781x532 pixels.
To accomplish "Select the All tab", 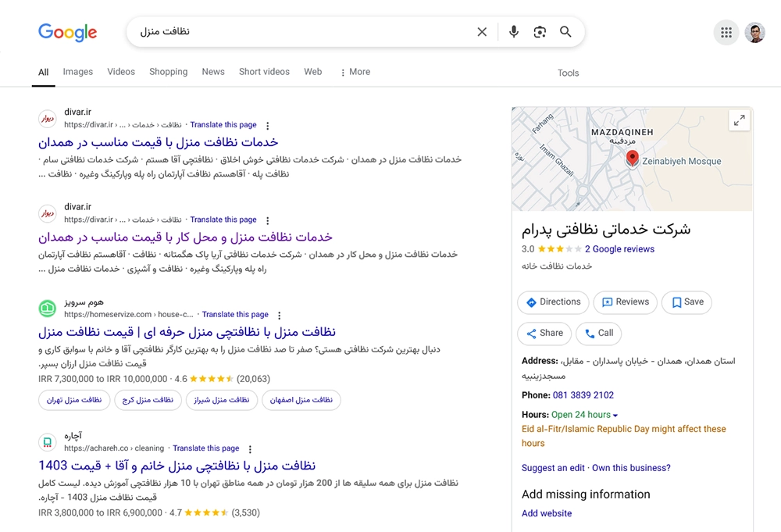I will 43,72.
